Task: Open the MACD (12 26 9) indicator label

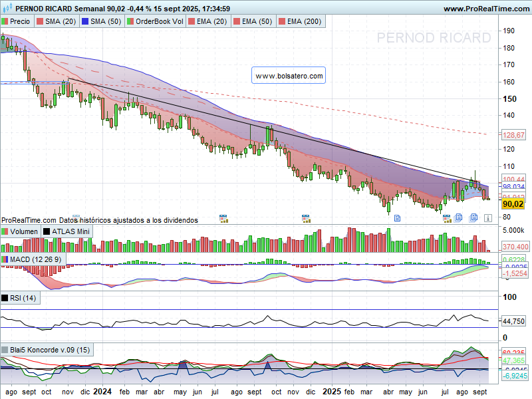Action: [32, 259]
